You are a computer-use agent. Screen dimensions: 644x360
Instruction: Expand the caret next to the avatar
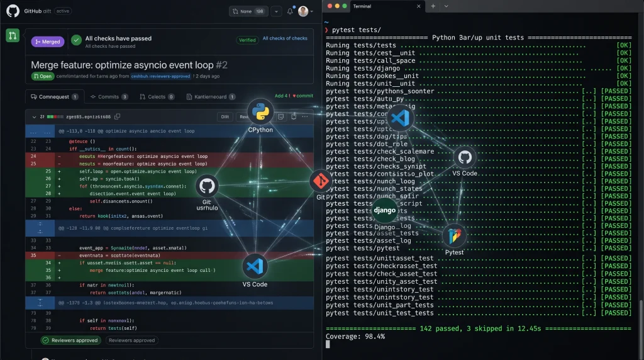tap(312, 11)
